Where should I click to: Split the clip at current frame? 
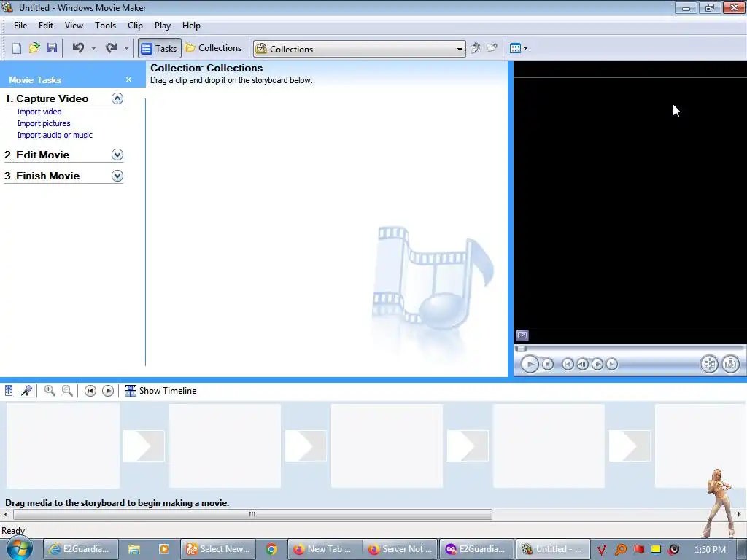[x=709, y=365]
